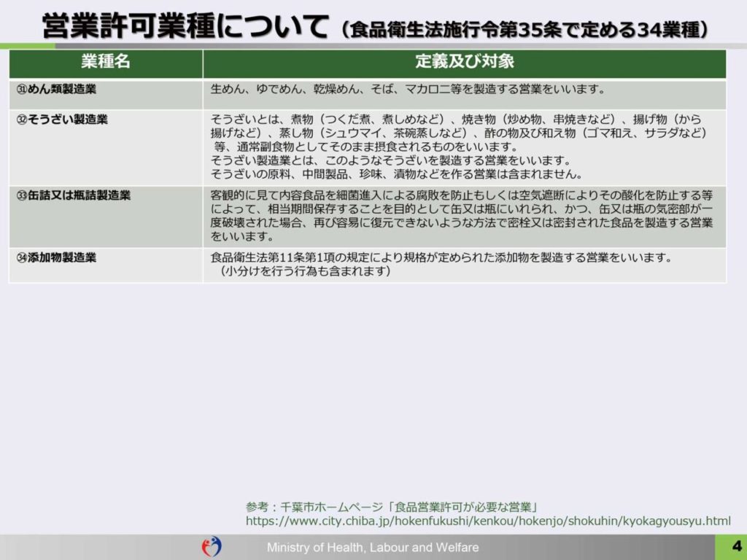Select the slide title 営業許可業種について
747x560 pixels.
(x=185, y=26)
